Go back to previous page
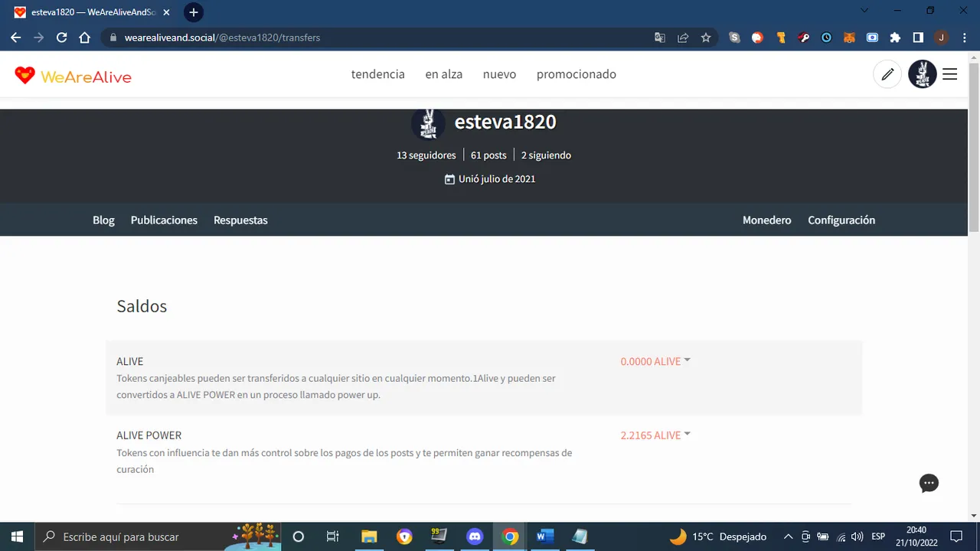Screen dimensions: 980x551 (15, 37)
